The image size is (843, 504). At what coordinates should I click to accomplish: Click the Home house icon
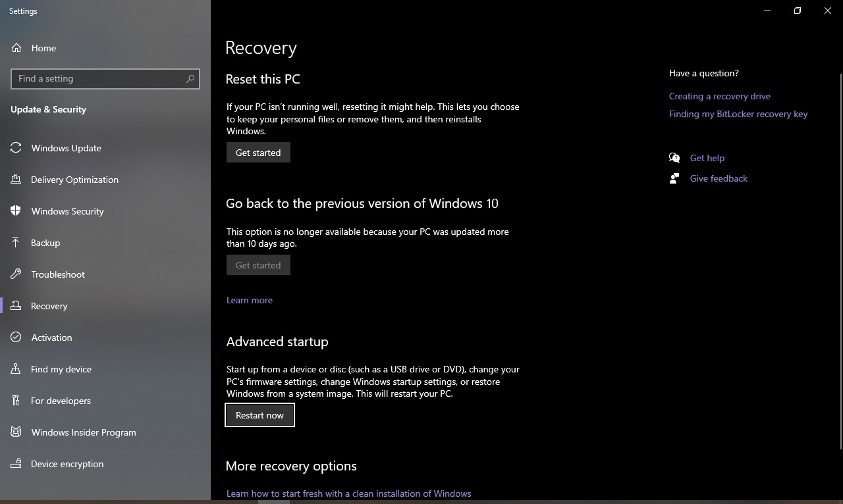[16, 48]
